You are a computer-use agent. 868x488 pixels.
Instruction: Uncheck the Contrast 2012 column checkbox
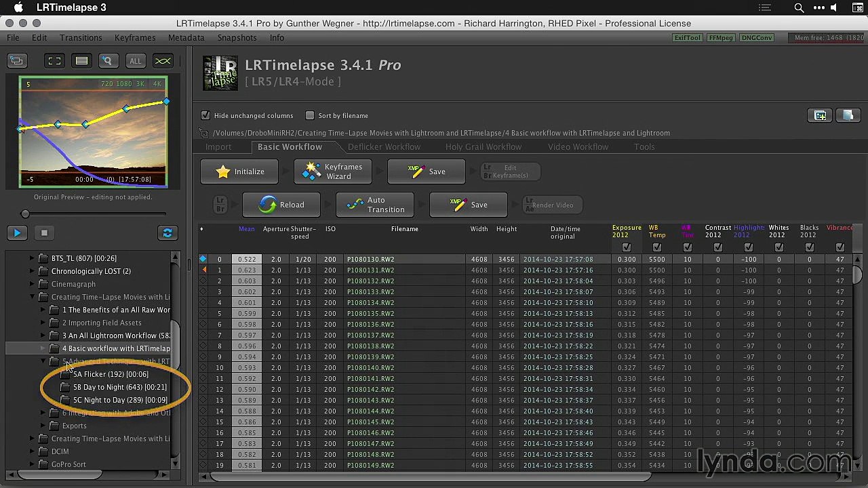(718, 247)
